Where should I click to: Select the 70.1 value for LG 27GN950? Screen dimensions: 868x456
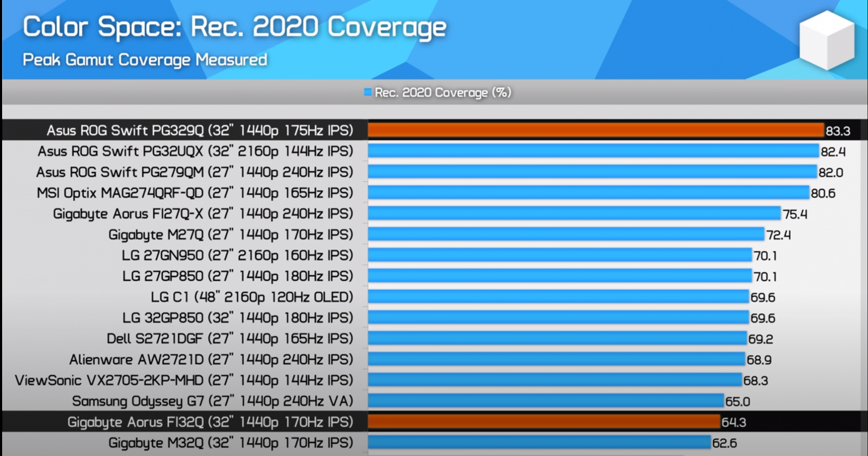765,256
